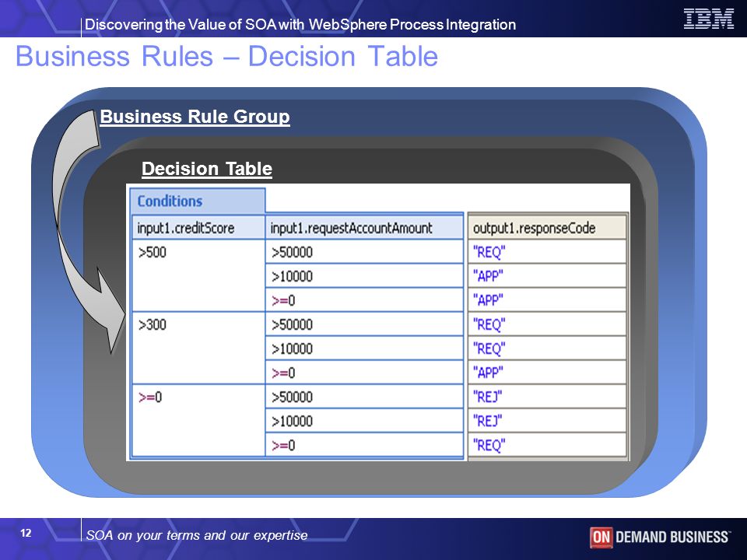
Task: Click >10000 amount in the >300 group
Action: [364, 348]
